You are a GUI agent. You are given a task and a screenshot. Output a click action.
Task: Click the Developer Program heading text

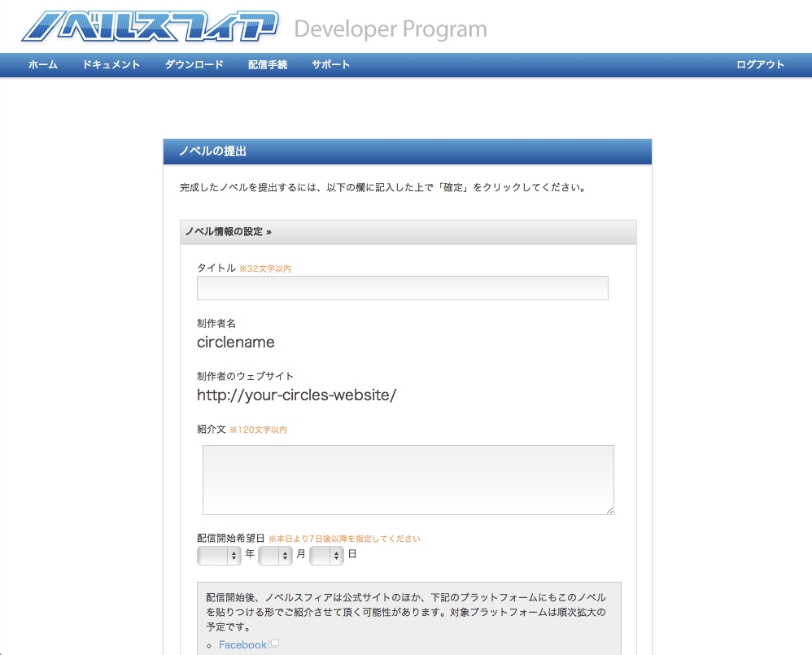(391, 29)
